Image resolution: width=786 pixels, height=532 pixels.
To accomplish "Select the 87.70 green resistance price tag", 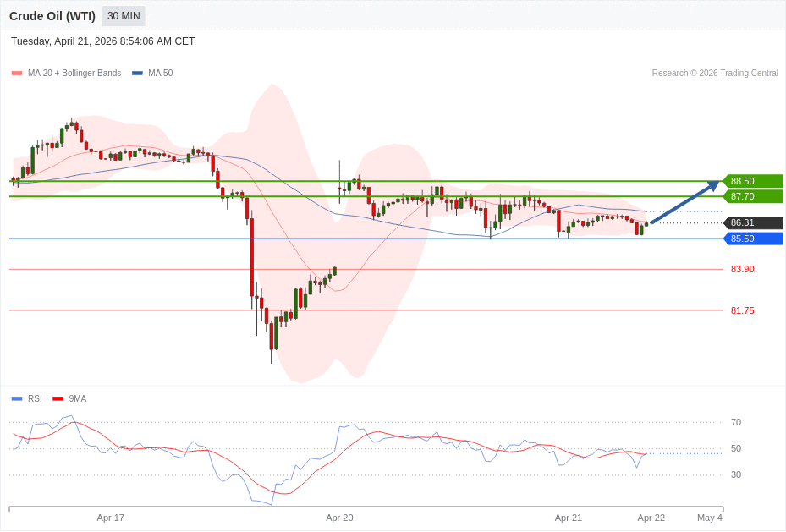I will click(x=752, y=196).
